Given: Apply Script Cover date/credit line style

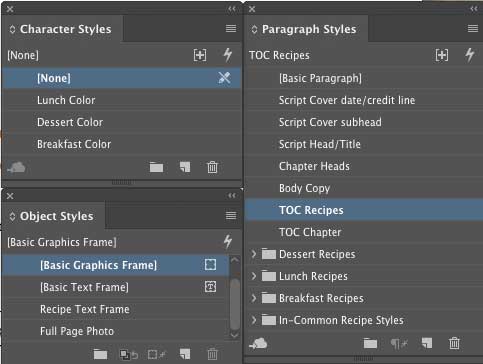Looking at the screenshot, I should 364,100.
